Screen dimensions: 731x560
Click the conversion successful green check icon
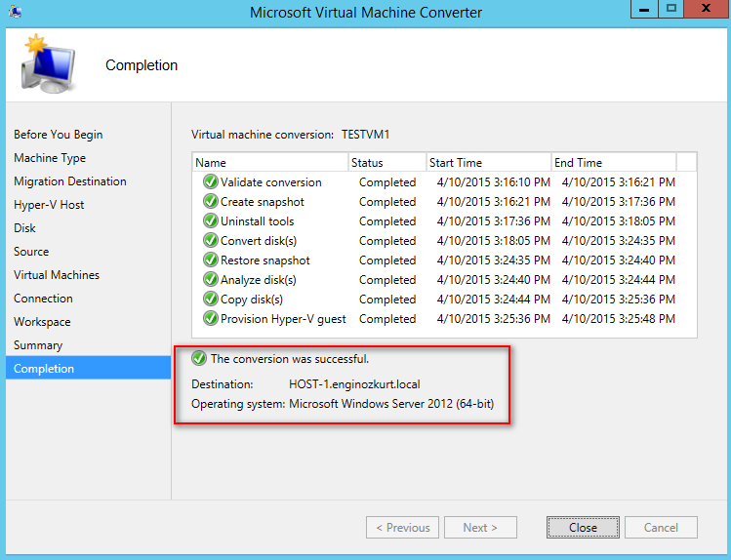click(x=199, y=359)
